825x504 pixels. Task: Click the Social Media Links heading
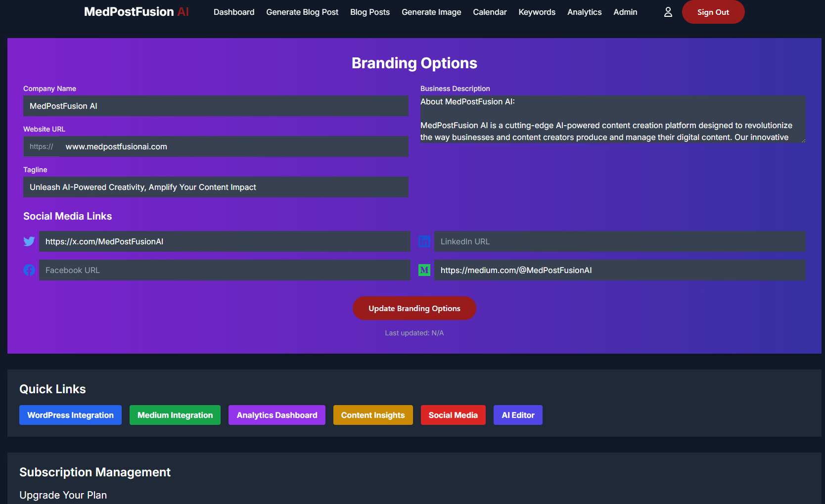(x=68, y=216)
